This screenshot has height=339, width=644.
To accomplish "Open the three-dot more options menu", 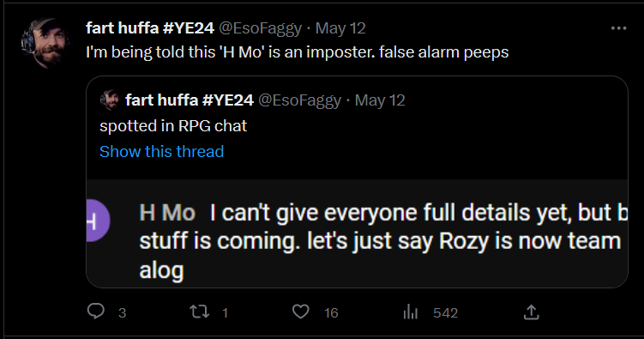I will click(618, 28).
